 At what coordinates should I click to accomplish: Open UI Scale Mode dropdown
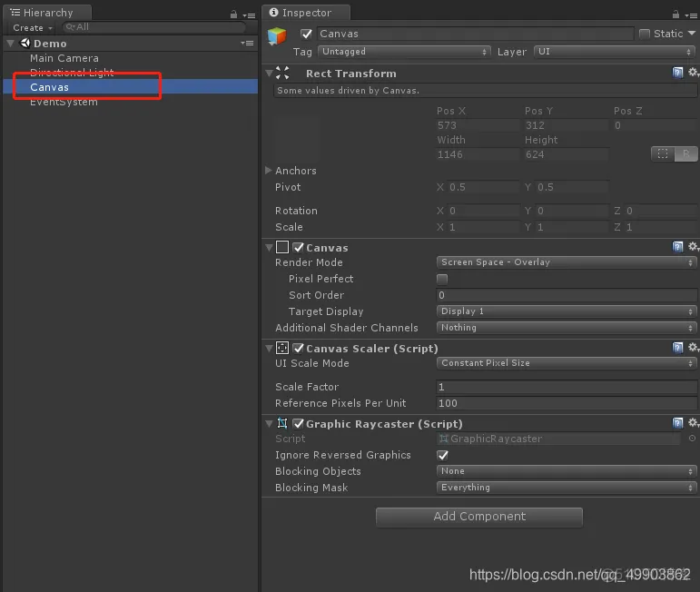566,363
